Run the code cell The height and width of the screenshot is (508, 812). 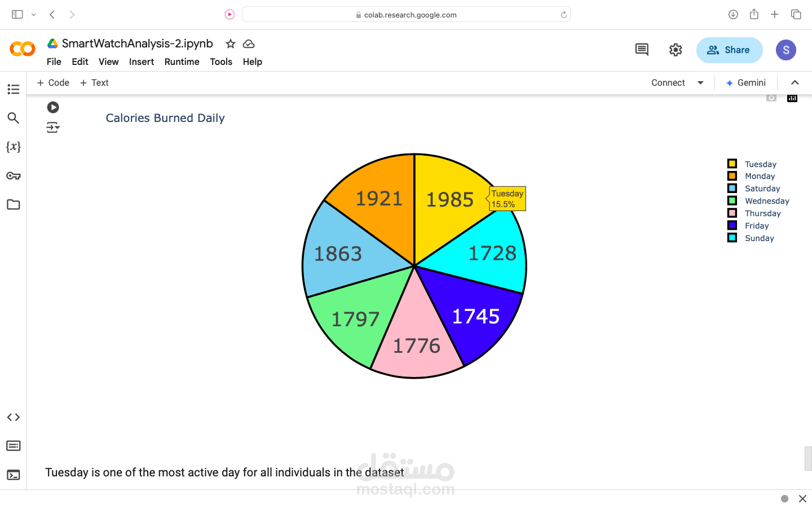(53, 107)
